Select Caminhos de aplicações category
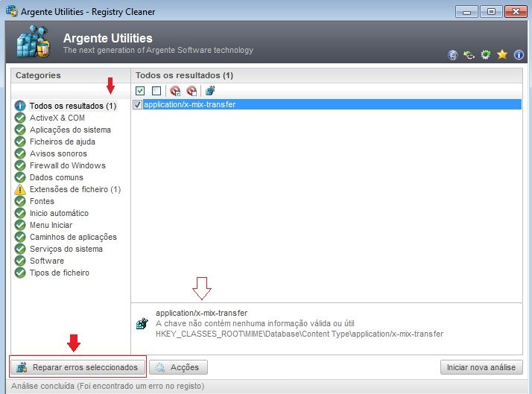This screenshot has height=394, width=532. click(73, 237)
